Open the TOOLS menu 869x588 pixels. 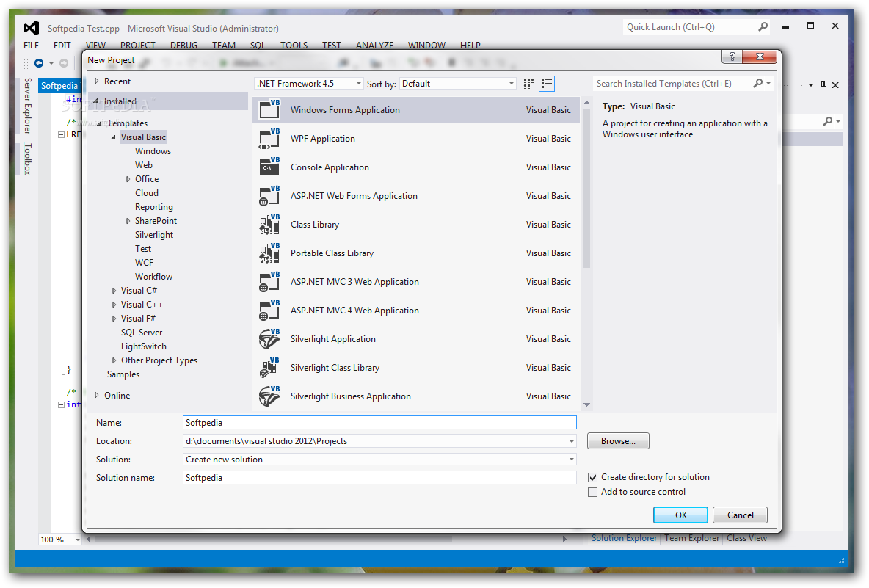294,46
